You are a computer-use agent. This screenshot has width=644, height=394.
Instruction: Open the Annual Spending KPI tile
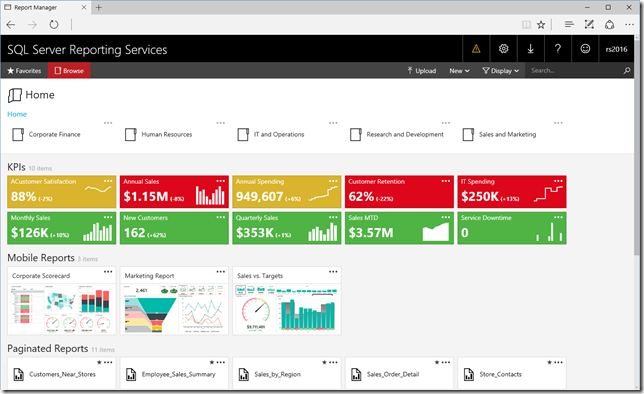click(x=287, y=192)
